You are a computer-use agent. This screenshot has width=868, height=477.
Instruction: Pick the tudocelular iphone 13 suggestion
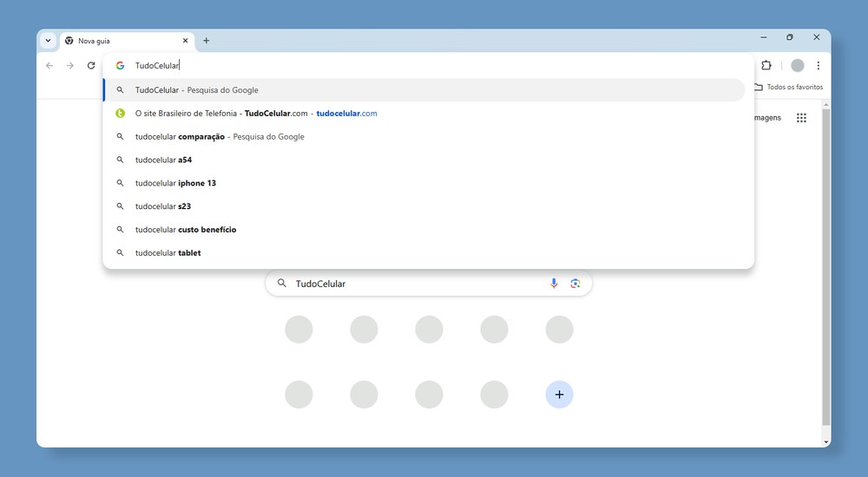(175, 184)
